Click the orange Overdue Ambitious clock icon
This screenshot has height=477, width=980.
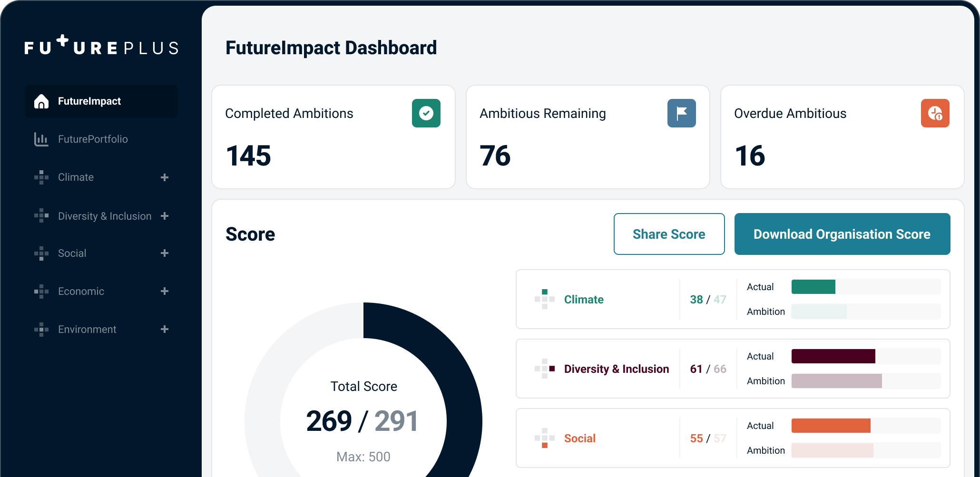(x=935, y=113)
